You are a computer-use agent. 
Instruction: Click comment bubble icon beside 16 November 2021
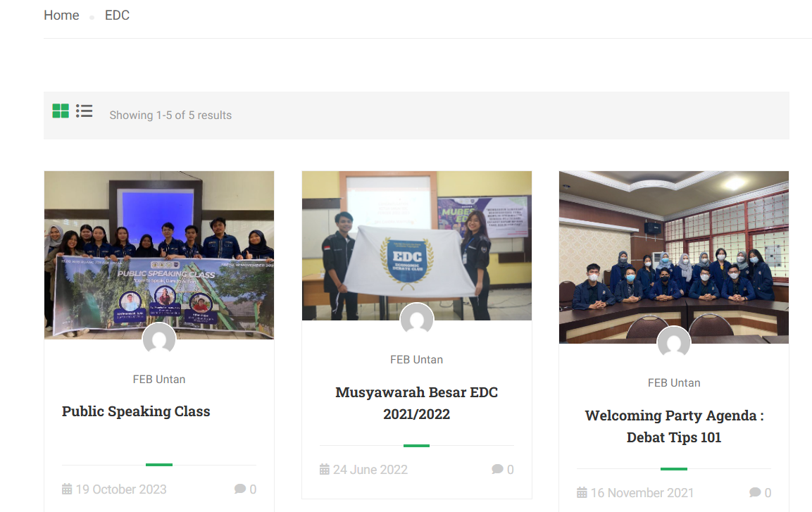click(x=755, y=492)
